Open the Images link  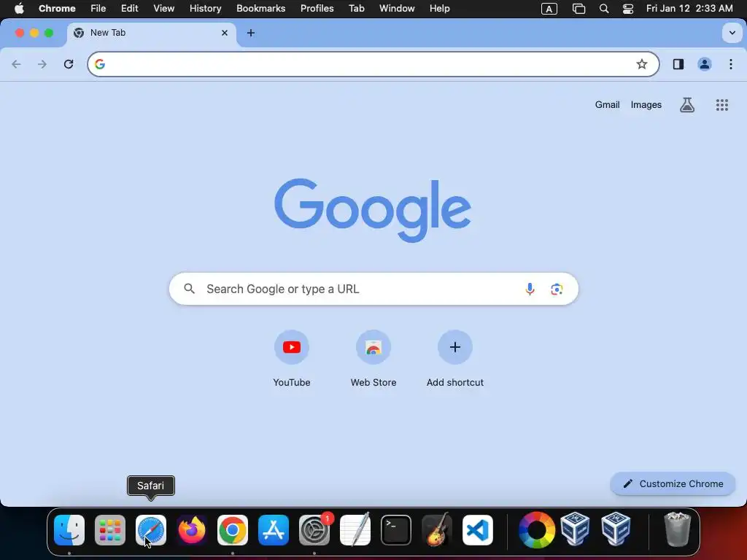(646, 105)
